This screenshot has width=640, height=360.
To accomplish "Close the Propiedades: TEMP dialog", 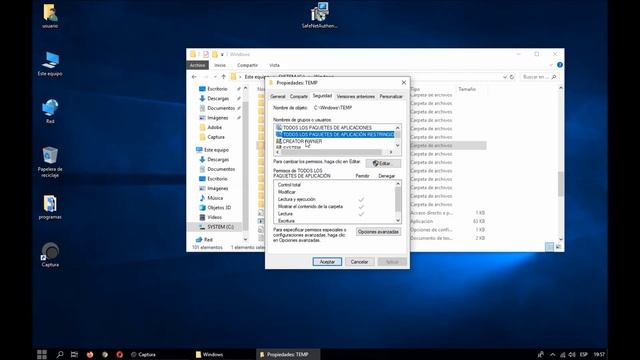I will (404, 83).
